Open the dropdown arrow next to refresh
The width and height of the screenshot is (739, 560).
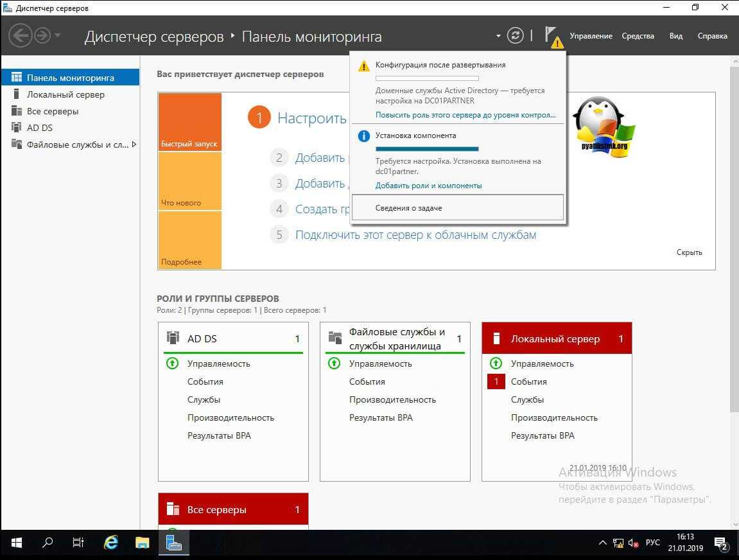[x=498, y=36]
